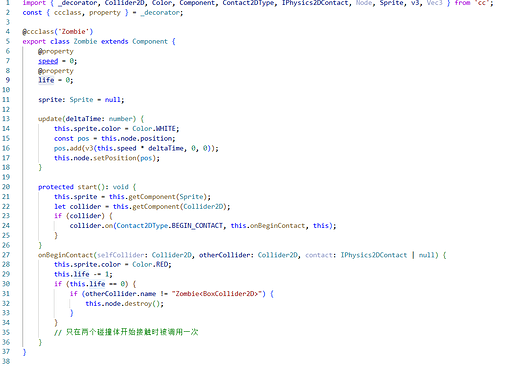Select the 'void' return type on line 20
This screenshot has height=371, width=517.
[x=120, y=187]
